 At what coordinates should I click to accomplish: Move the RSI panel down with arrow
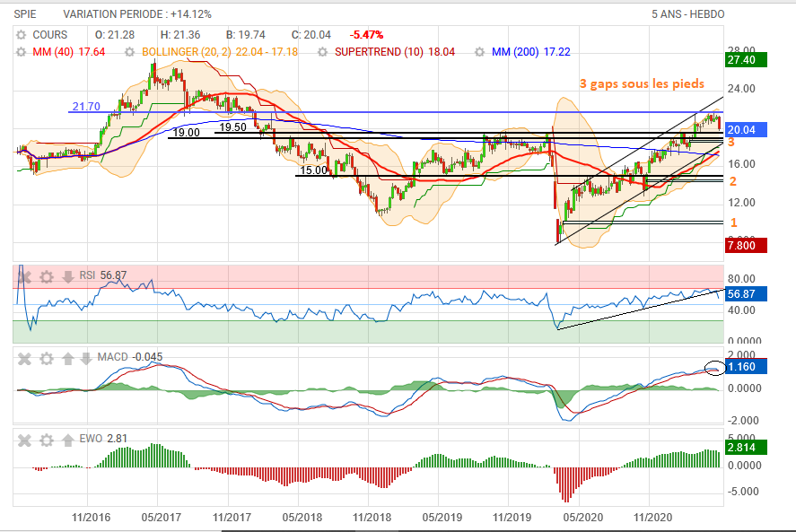(68, 276)
